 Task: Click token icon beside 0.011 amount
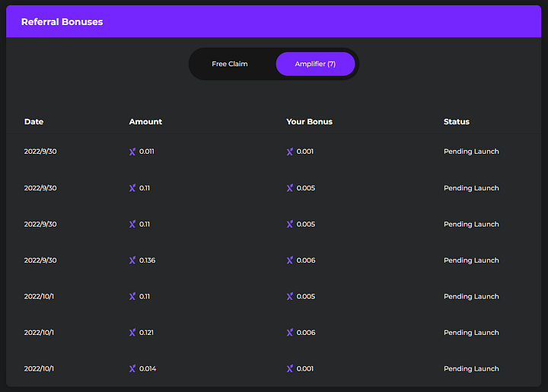[132, 151]
